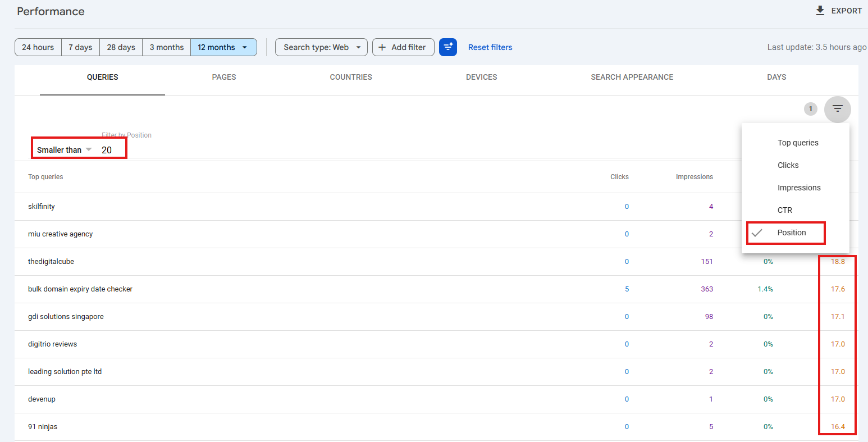Click the Export download icon

(820, 11)
